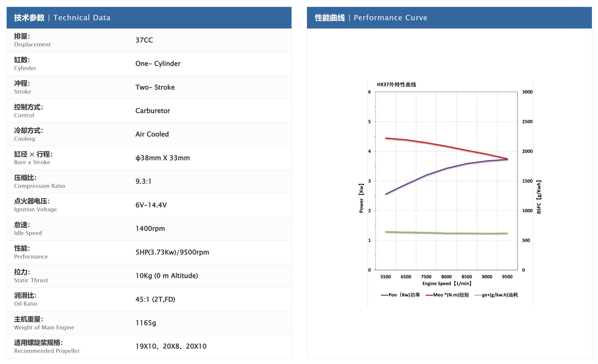Click the 9500 engine speed axis label
Image resolution: width=598 pixels, height=364 pixels.
point(507,277)
